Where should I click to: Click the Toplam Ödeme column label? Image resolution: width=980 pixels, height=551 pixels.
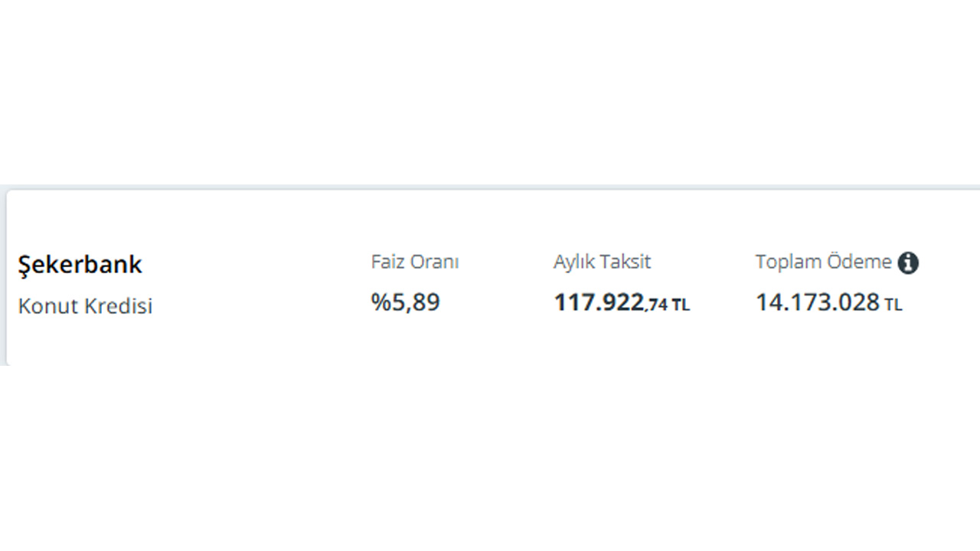(824, 262)
